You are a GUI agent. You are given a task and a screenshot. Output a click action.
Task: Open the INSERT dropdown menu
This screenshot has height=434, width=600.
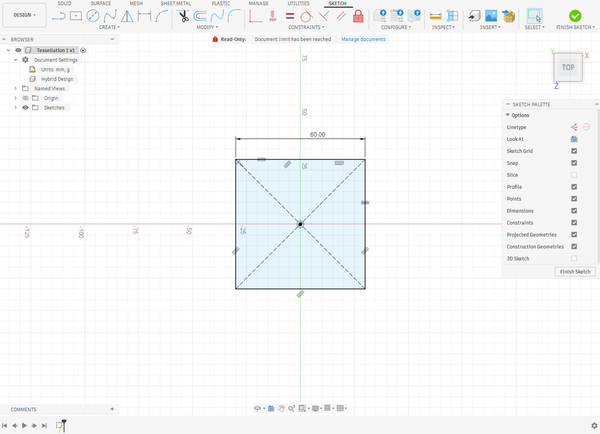pyautogui.click(x=490, y=27)
